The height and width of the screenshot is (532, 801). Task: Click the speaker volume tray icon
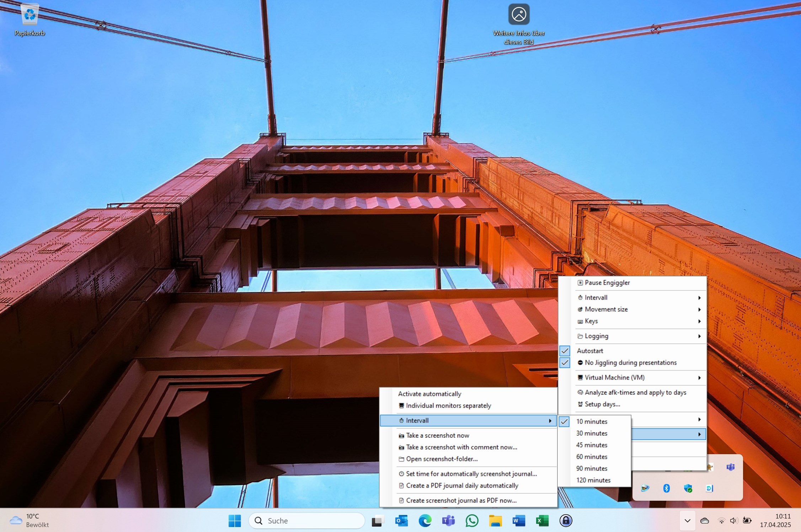733,521
